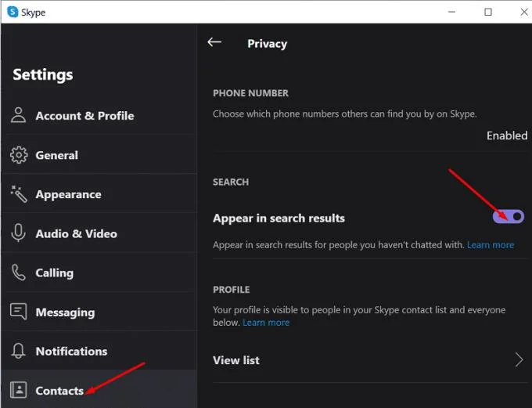Click the Privacy page heading
This screenshot has height=408, width=532.
click(267, 44)
